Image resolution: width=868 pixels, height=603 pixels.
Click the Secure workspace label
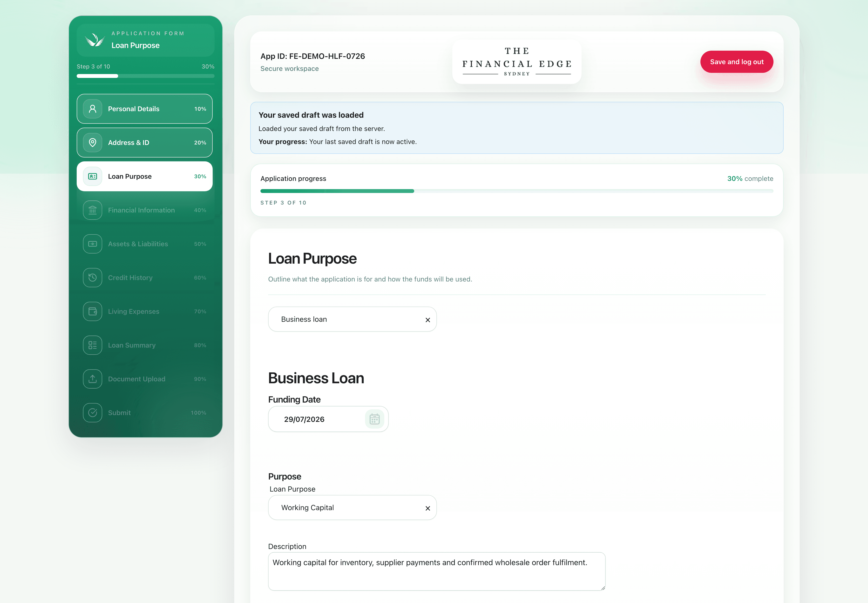tap(289, 69)
